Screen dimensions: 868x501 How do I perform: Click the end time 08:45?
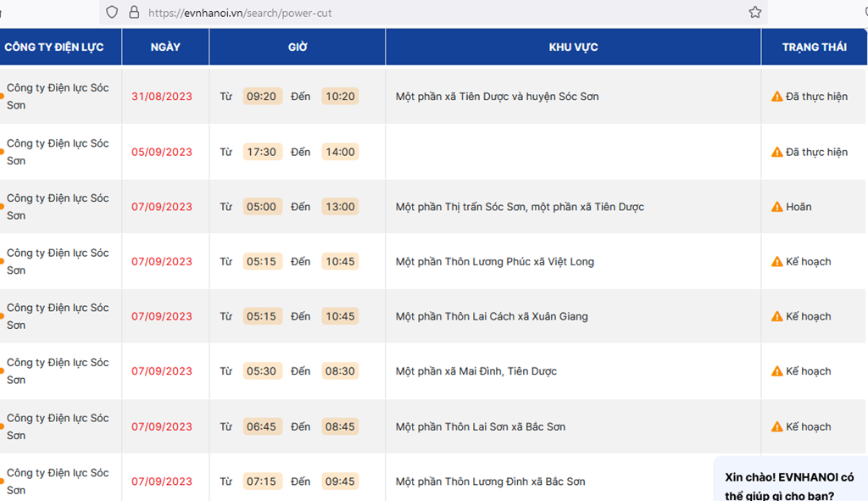pos(340,426)
